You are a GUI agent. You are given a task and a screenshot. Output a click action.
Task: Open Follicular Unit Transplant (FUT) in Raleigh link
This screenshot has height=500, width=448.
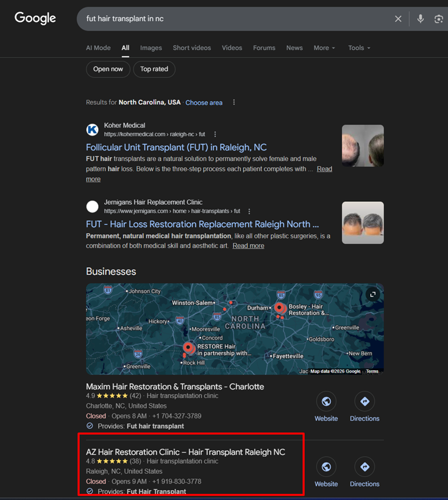coord(176,148)
